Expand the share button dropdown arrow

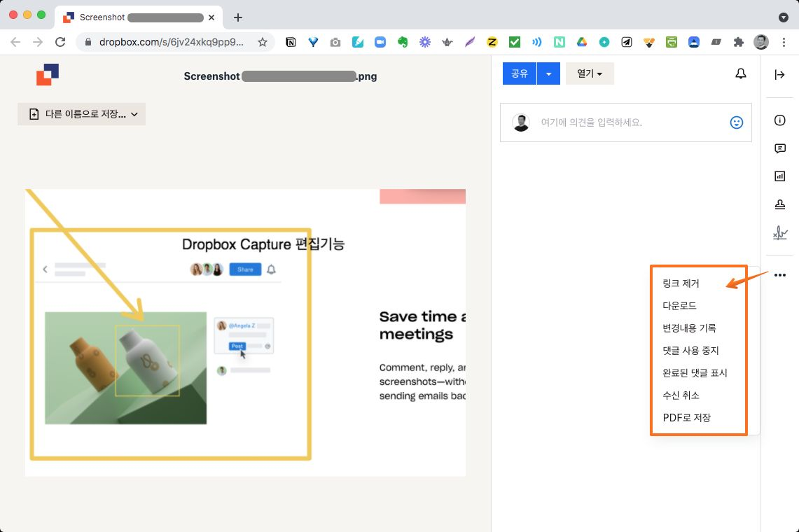[549, 73]
